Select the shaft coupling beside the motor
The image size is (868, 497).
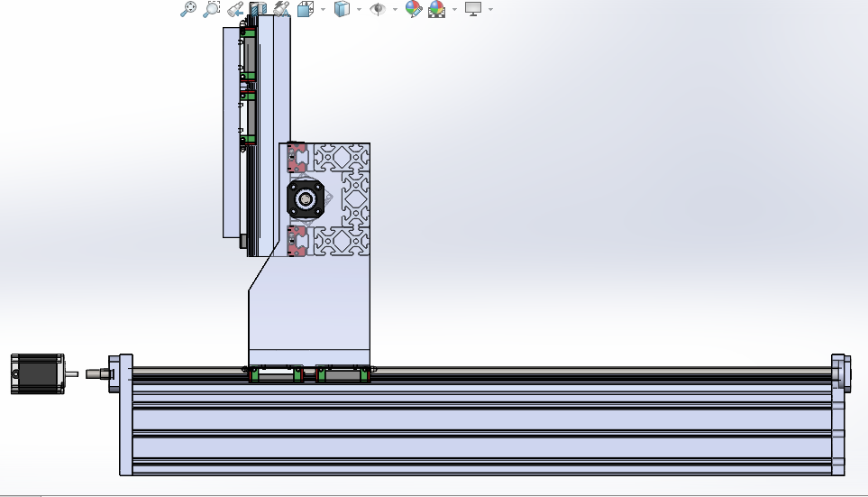[98, 374]
